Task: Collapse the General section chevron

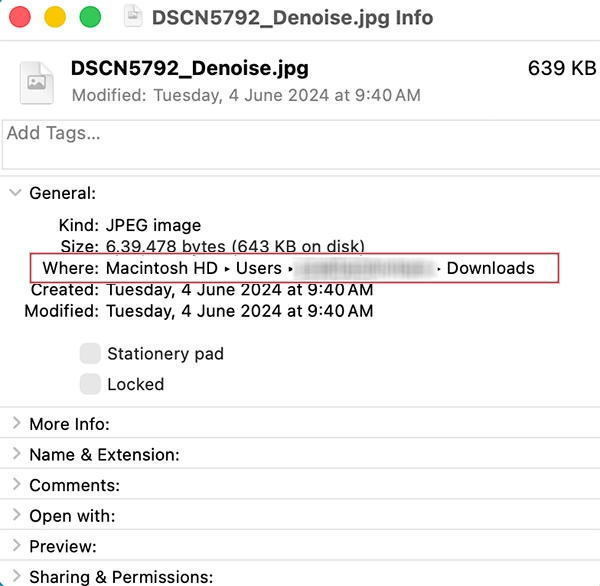Action: tap(15, 192)
